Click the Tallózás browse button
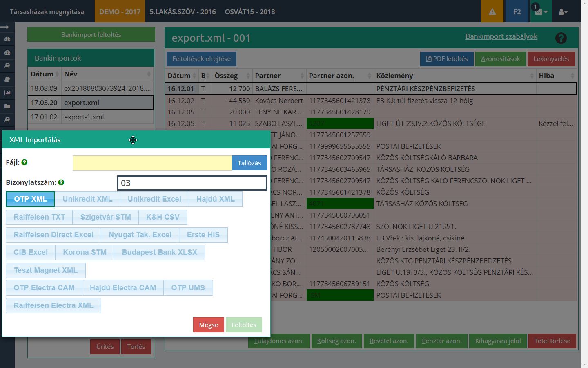Viewport: 588px width, 368px height. [x=249, y=163]
